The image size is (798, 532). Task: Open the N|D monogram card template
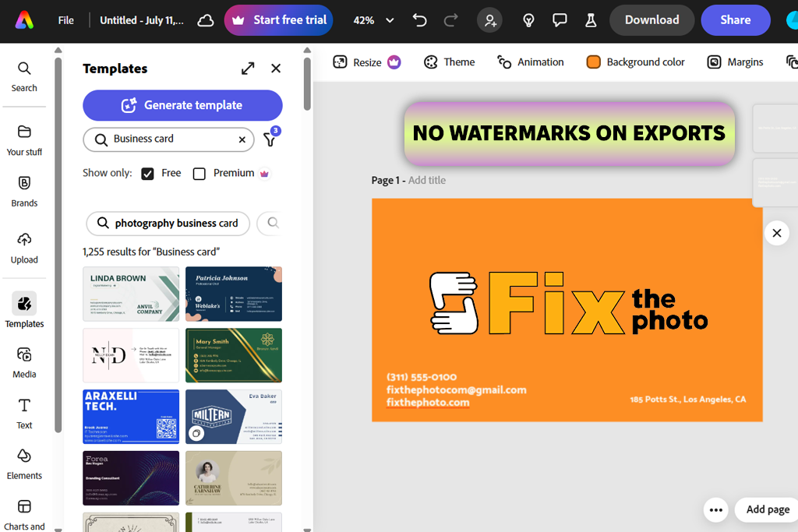click(x=131, y=355)
